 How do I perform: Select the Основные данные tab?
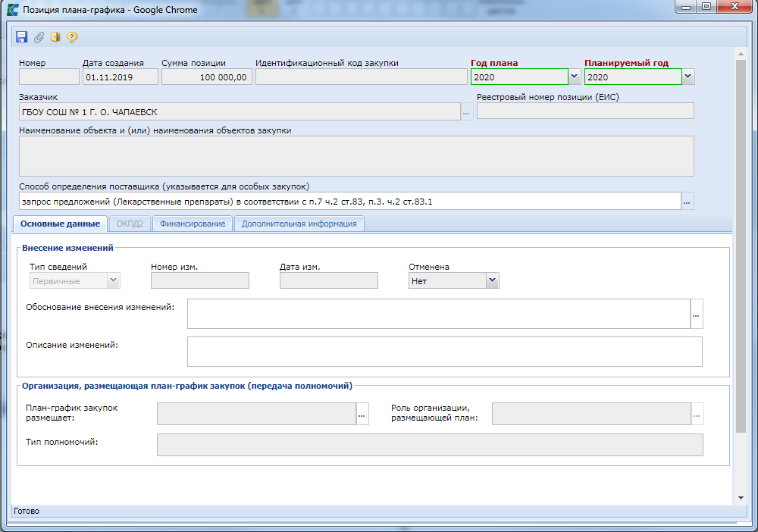(60, 224)
